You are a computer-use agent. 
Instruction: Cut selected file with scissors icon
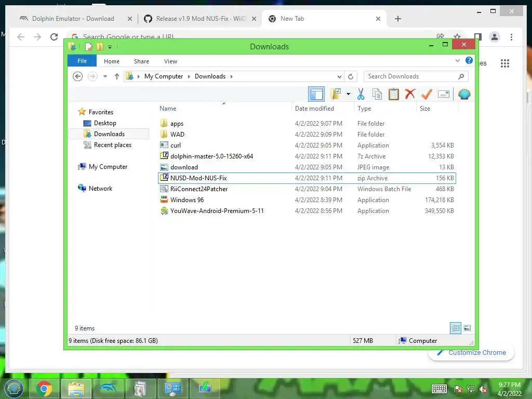point(361,94)
